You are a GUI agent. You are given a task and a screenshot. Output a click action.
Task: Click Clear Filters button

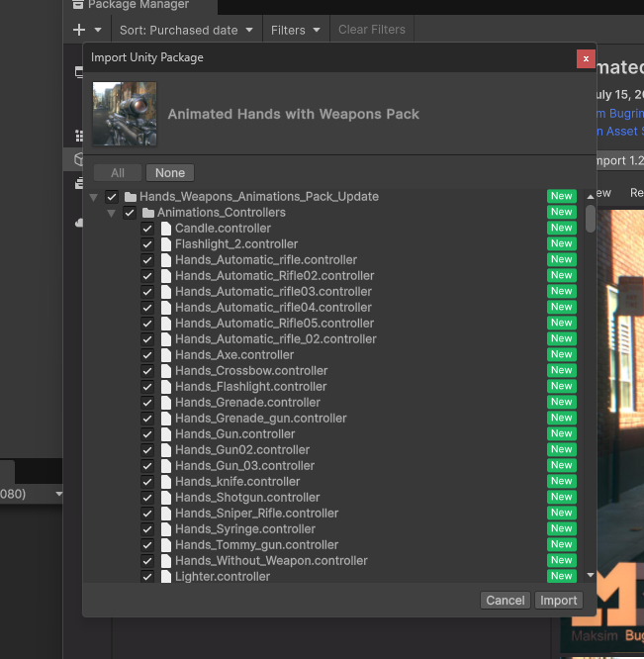(x=372, y=30)
